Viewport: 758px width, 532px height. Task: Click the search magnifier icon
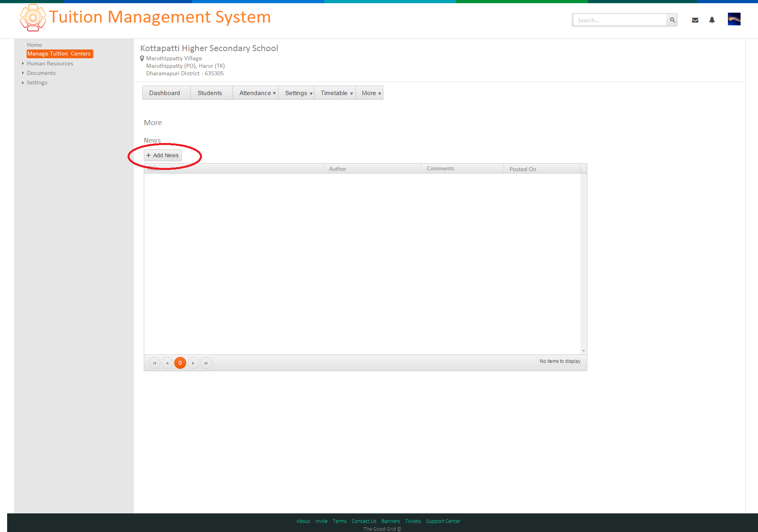point(672,20)
